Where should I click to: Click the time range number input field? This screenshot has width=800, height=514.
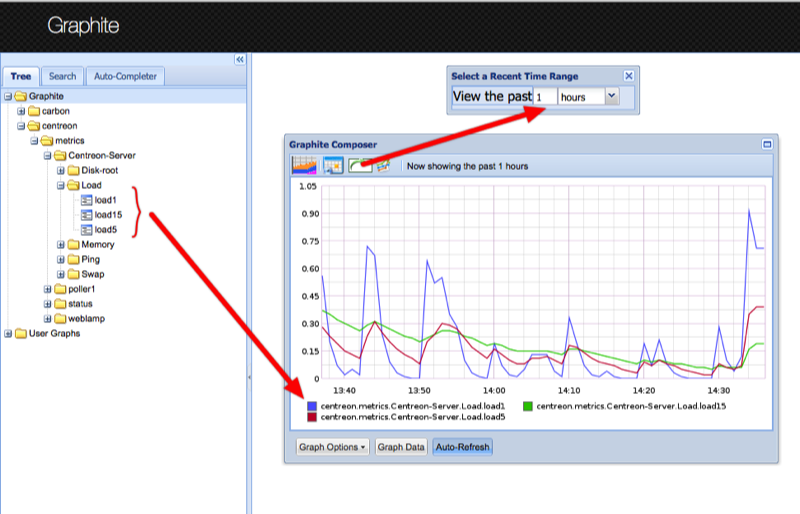(x=544, y=97)
